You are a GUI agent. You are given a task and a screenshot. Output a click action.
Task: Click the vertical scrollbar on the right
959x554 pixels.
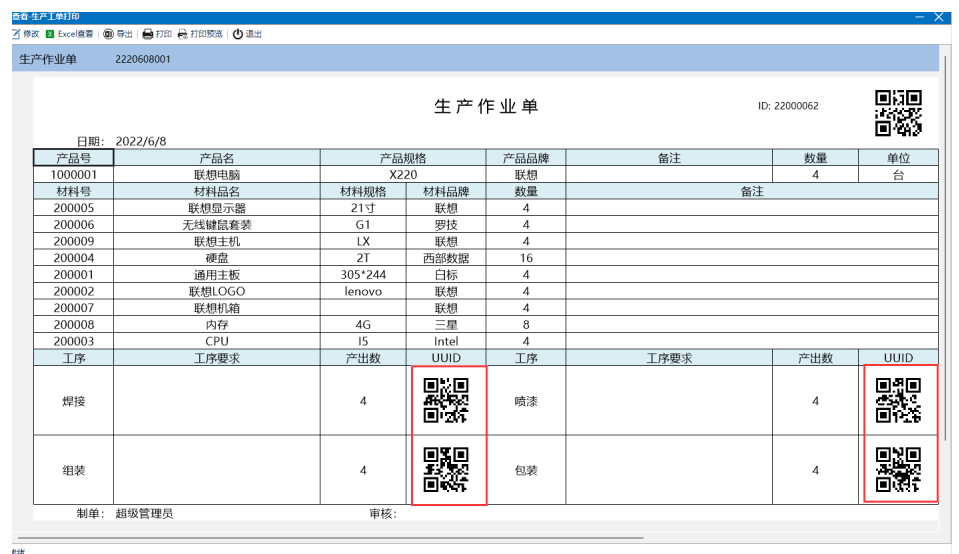click(945, 250)
